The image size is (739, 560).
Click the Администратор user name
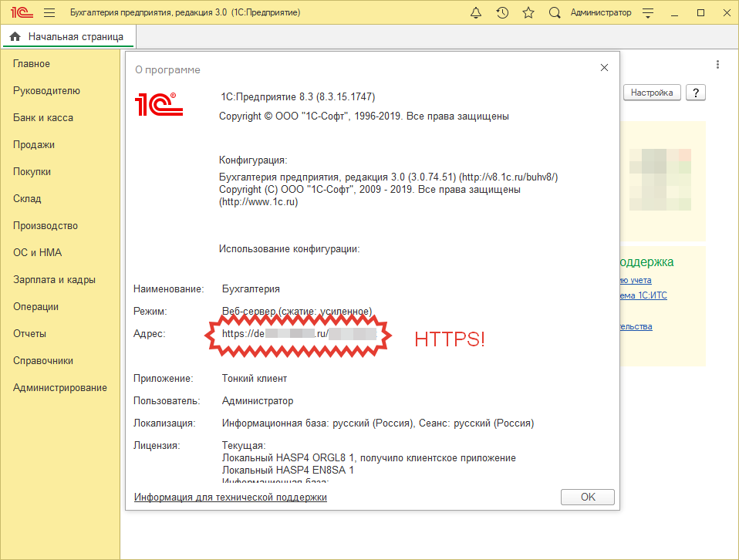tap(600, 13)
